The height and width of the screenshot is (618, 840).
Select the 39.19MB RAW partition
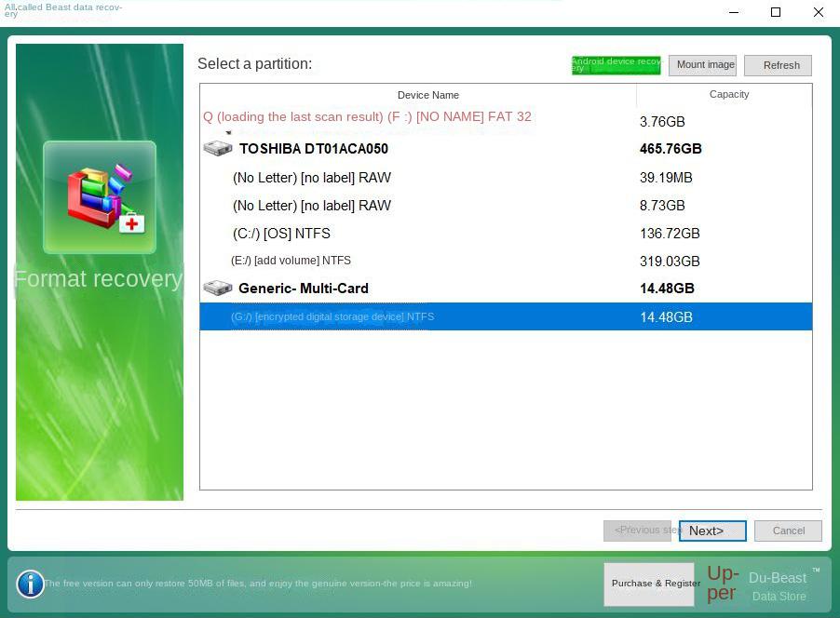[x=313, y=177]
